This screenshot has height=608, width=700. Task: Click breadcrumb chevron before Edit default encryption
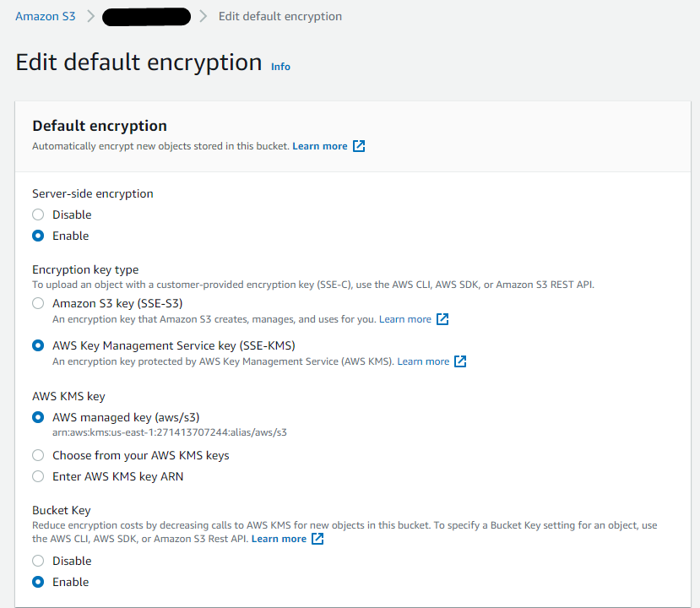[203, 16]
